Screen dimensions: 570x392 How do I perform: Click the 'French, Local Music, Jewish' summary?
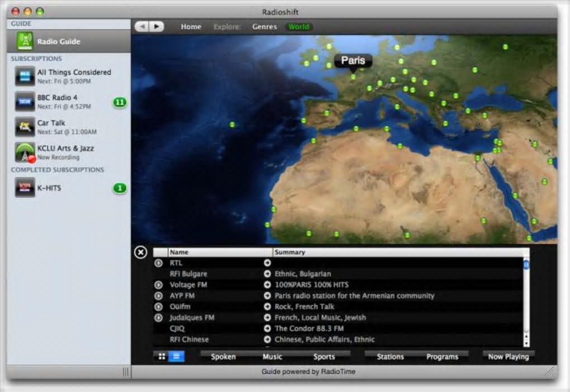click(x=320, y=318)
